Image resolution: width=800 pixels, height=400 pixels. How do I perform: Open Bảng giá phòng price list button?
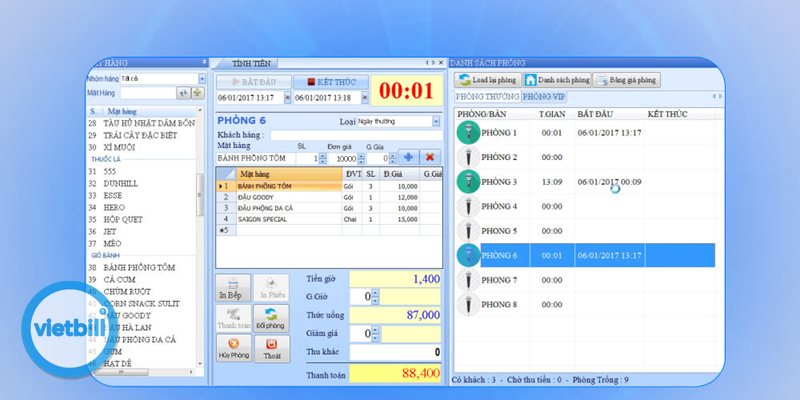(626, 80)
